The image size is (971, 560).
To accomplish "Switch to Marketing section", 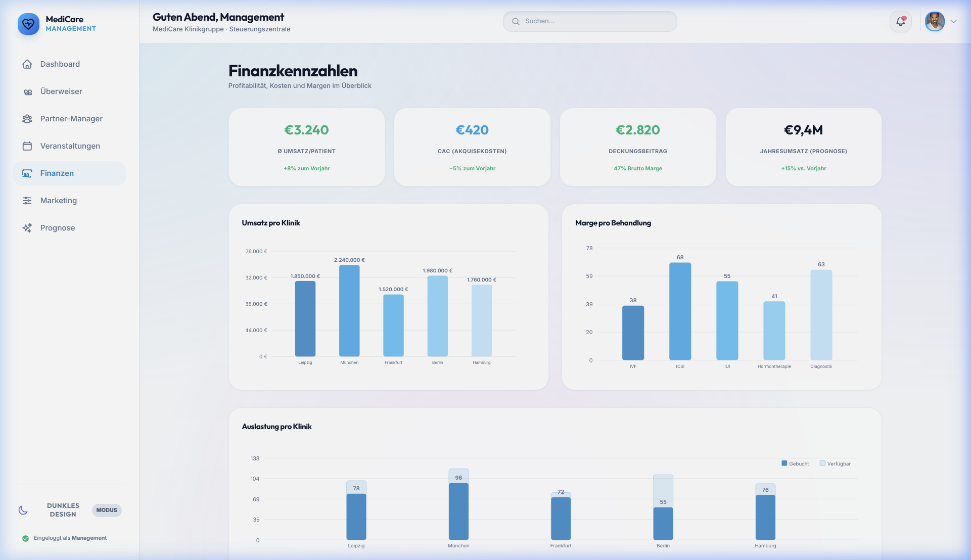I will 70,201.
